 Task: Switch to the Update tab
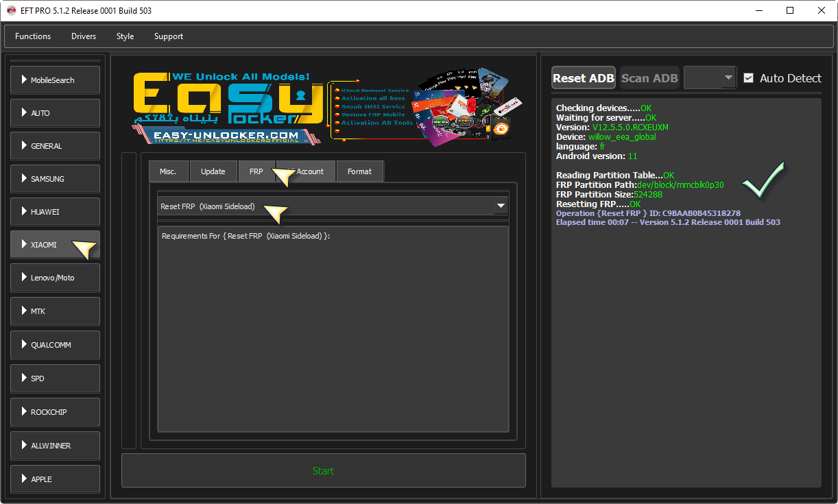pos(213,171)
